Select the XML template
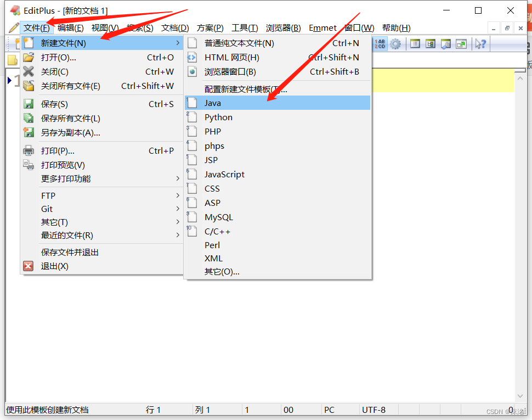The height and width of the screenshot is (420, 532). 278,259
